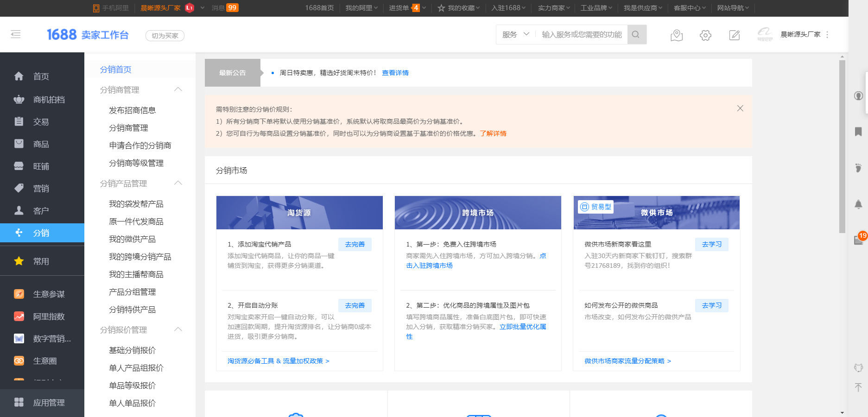Viewport: 868px width, 417px height.
Task: Expand the 我的阿里 dropdown menu
Action: click(x=361, y=8)
